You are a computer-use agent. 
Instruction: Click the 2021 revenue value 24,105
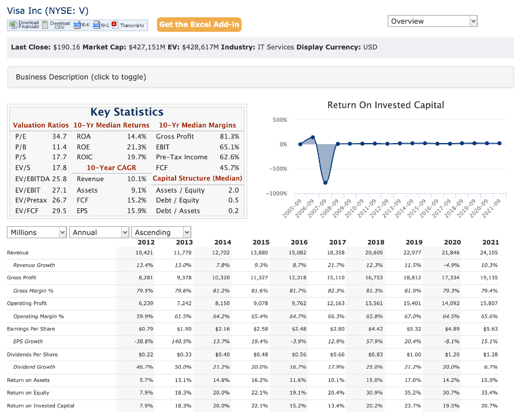[x=489, y=253]
